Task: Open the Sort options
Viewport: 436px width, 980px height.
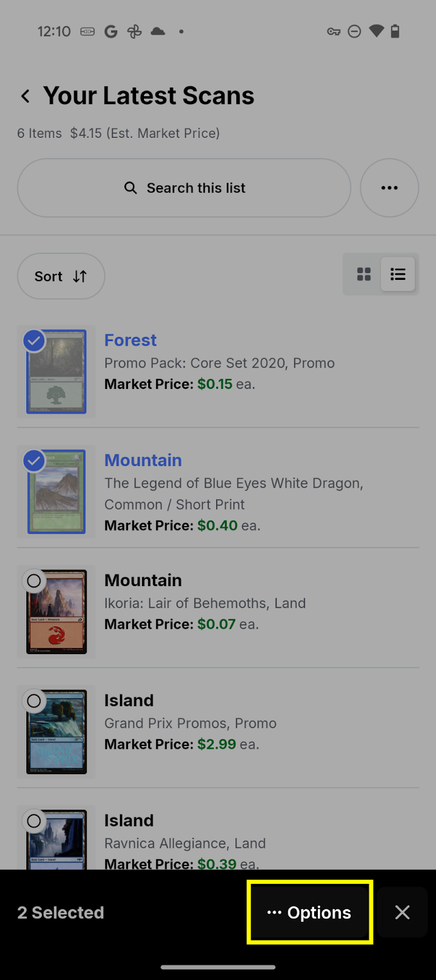Action: point(61,276)
